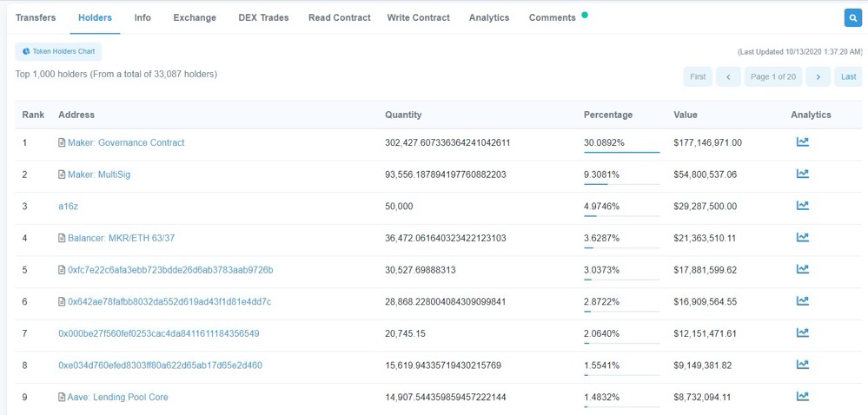Click the blue search icon button
Screen dimensions: 868x415
pyautogui.click(x=851, y=17)
